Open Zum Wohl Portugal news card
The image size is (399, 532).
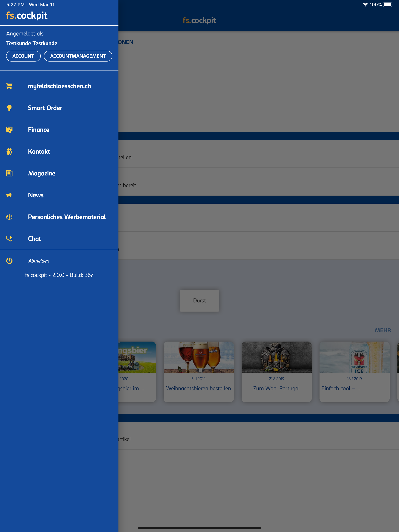(x=276, y=372)
